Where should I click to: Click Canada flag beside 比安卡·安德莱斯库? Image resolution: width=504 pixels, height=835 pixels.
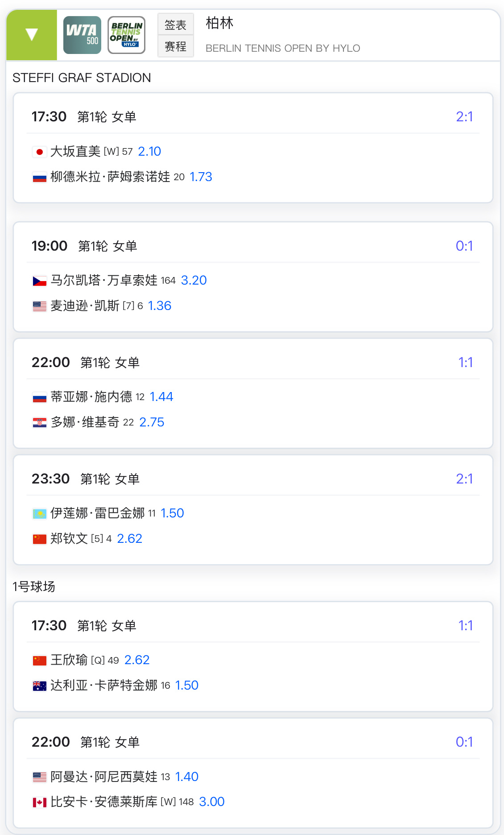click(40, 802)
